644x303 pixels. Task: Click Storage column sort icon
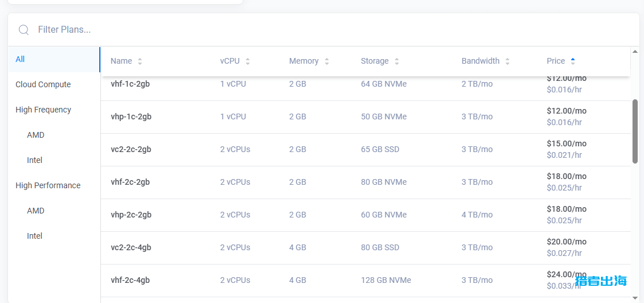tap(397, 61)
